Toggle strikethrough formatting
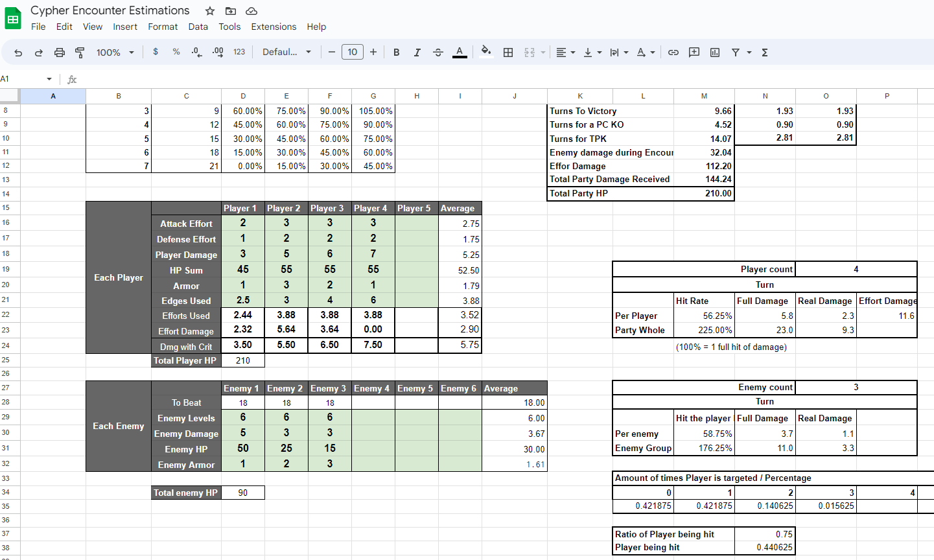934x560 pixels. coord(438,52)
